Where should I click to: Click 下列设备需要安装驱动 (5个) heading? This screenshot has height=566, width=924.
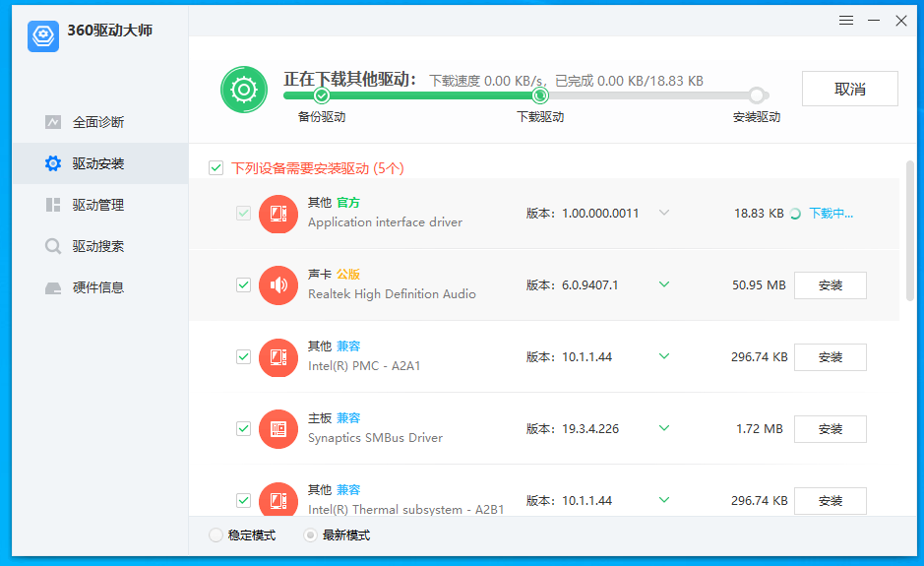(318, 168)
